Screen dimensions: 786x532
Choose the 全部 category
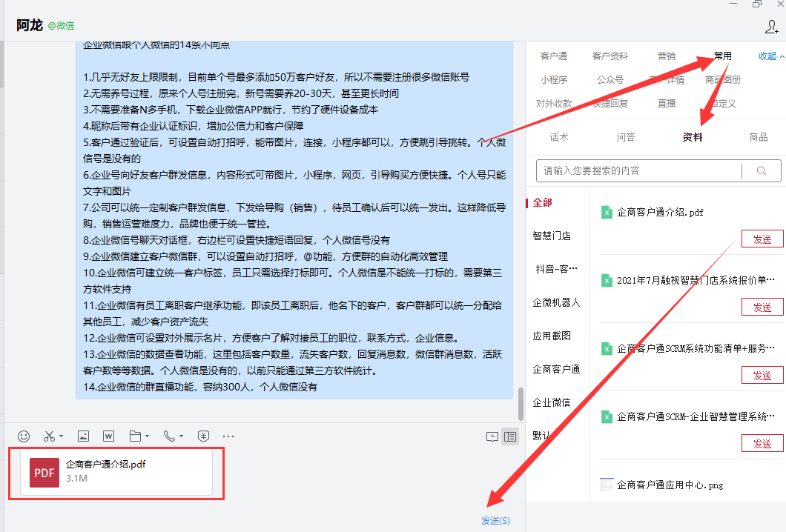542,203
